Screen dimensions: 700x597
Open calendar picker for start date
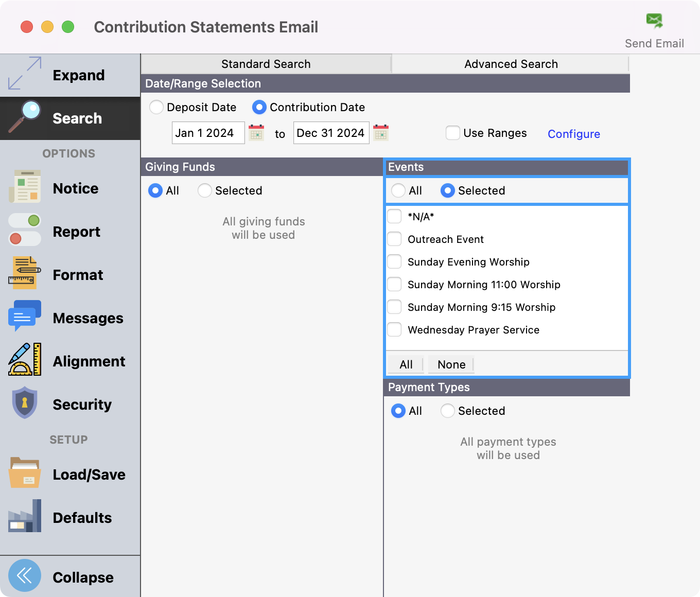point(256,133)
